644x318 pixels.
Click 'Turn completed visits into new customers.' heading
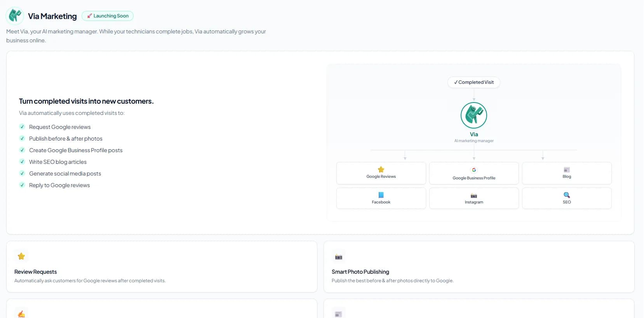pyautogui.click(x=86, y=101)
